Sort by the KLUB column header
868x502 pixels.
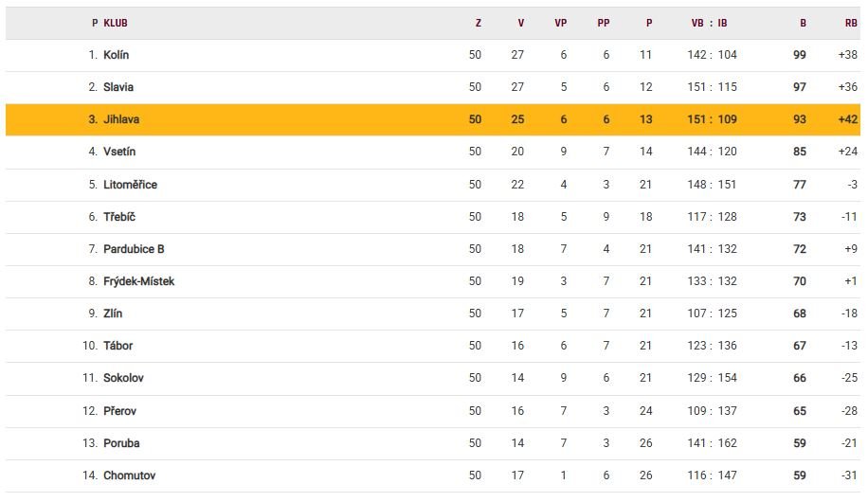pyautogui.click(x=116, y=23)
